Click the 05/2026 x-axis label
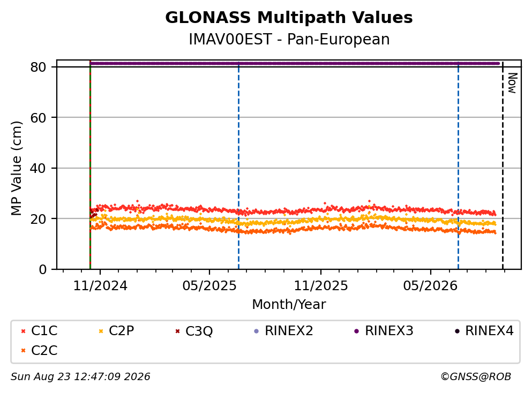 pyautogui.click(x=430, y=286)
